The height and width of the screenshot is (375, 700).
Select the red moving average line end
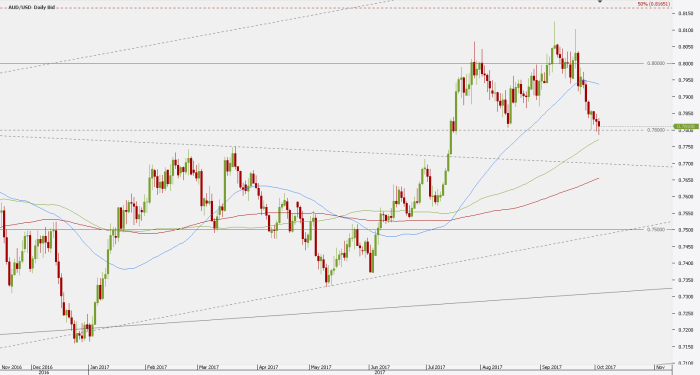(x=598, y=179)
